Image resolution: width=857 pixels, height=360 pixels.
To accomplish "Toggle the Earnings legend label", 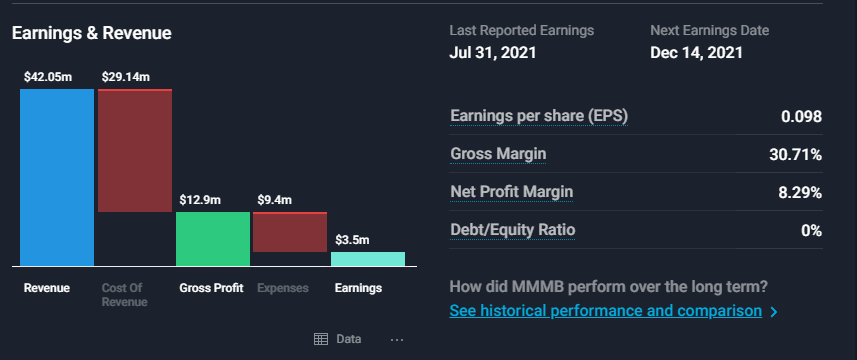I will 358,288.
